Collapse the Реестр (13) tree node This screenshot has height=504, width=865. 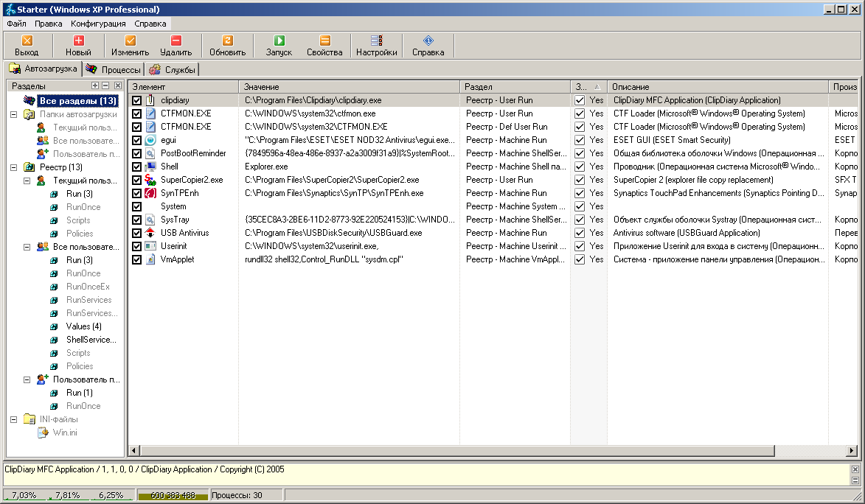pyautogui.click(x=14, y=167)
